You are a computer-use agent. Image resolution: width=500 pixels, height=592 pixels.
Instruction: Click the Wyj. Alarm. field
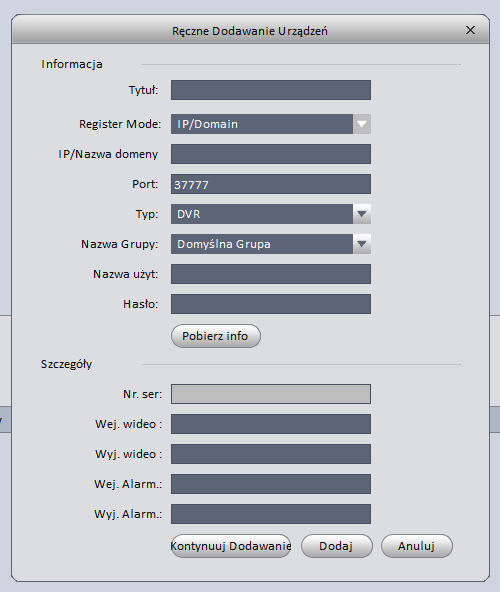coord(271,514)
